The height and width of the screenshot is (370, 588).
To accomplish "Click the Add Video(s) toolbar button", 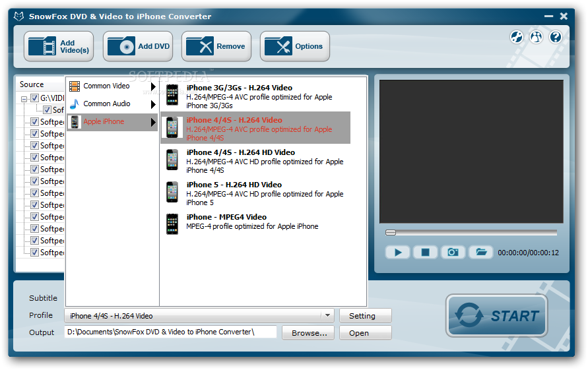I will pos(59,46).
